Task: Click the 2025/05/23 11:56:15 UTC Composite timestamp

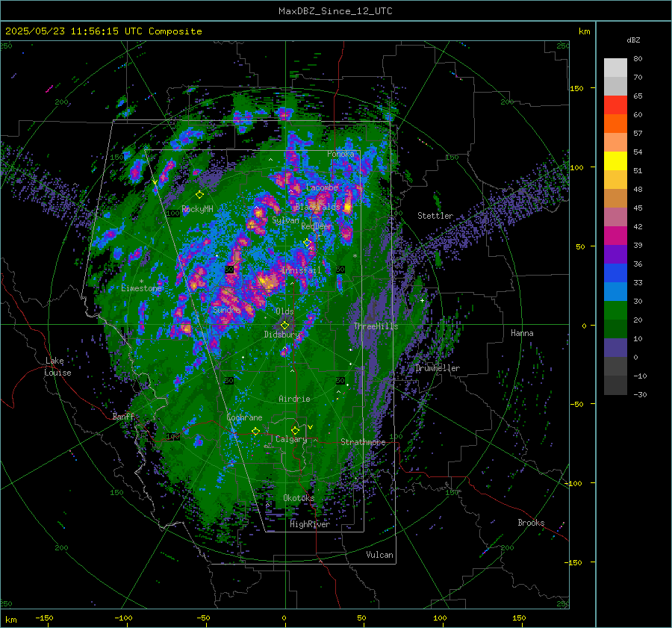Action: (103, 31)
